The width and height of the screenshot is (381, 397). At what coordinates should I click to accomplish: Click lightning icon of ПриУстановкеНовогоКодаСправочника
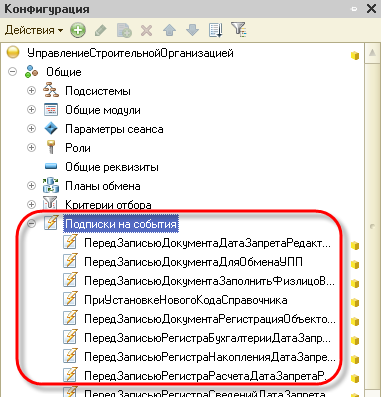click(70, 299)
